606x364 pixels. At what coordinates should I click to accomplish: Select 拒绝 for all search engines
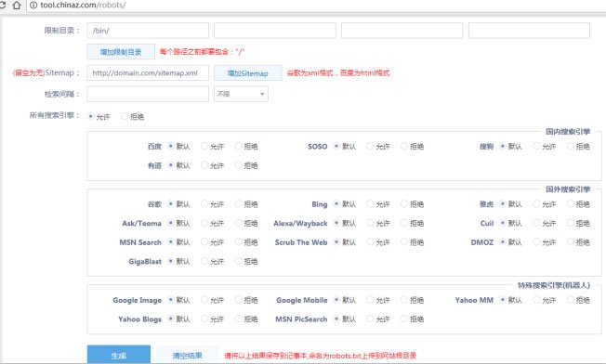pos(125,116)
